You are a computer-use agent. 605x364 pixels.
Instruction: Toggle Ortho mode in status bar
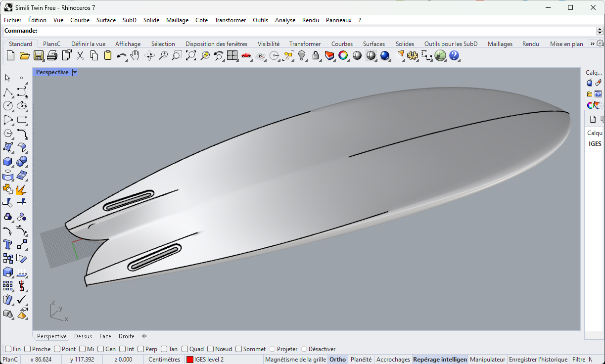pos(337,360)
